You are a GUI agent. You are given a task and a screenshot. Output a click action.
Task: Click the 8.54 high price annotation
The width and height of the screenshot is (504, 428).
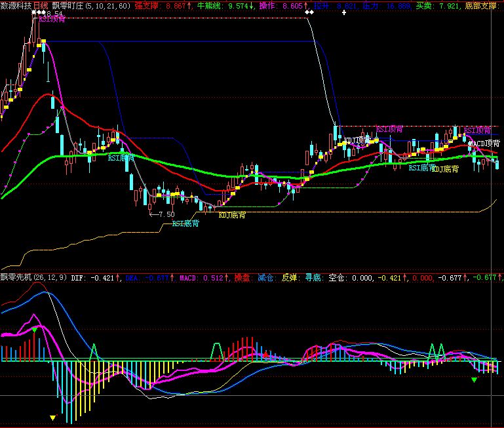54,14
